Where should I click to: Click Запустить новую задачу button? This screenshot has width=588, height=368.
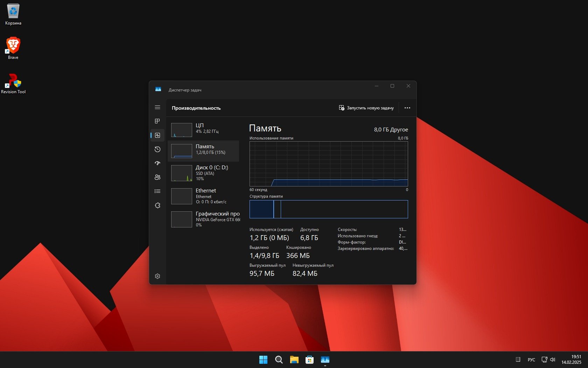pyautogui.click(x=366, y=108)
